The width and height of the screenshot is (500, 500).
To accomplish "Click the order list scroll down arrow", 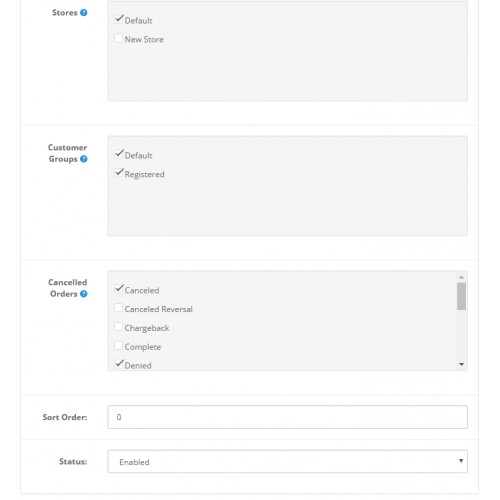I will (x=461, y=364).
